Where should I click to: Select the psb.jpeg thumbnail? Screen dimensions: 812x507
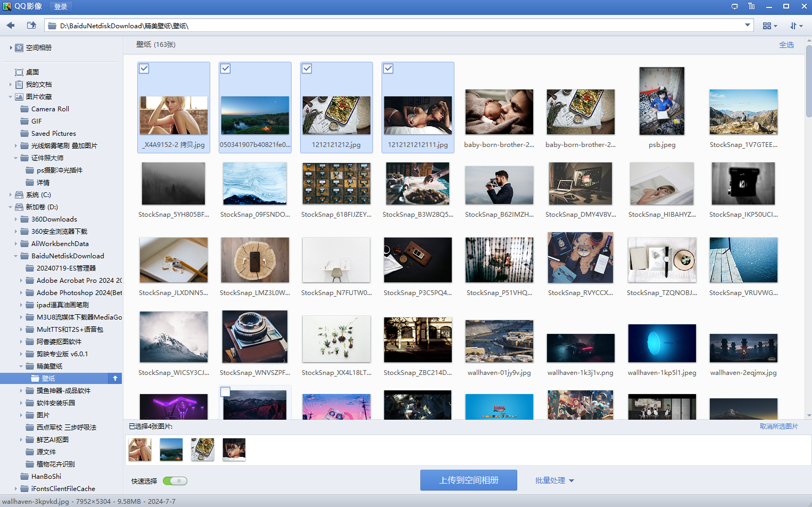[661, 101]
